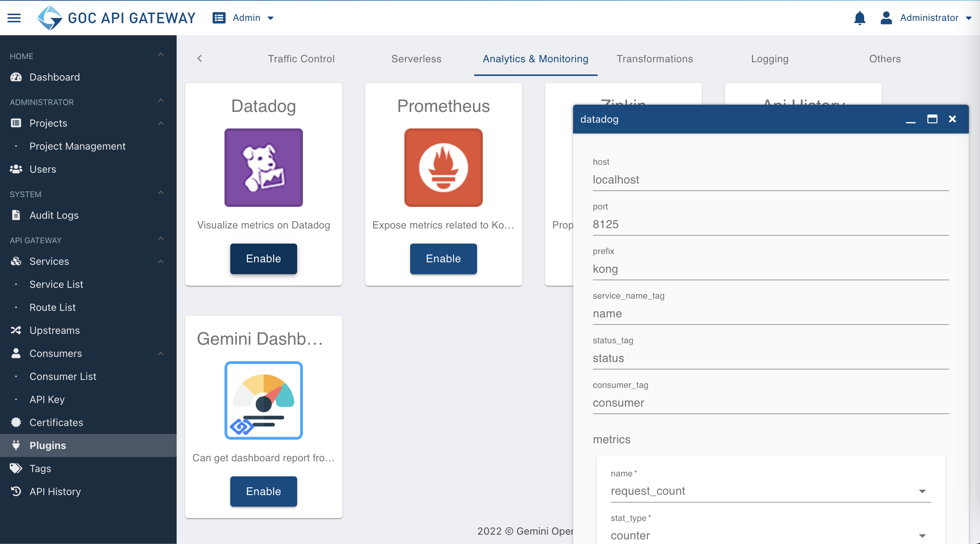Open the stat_type dropdown counter

[770, 535]
